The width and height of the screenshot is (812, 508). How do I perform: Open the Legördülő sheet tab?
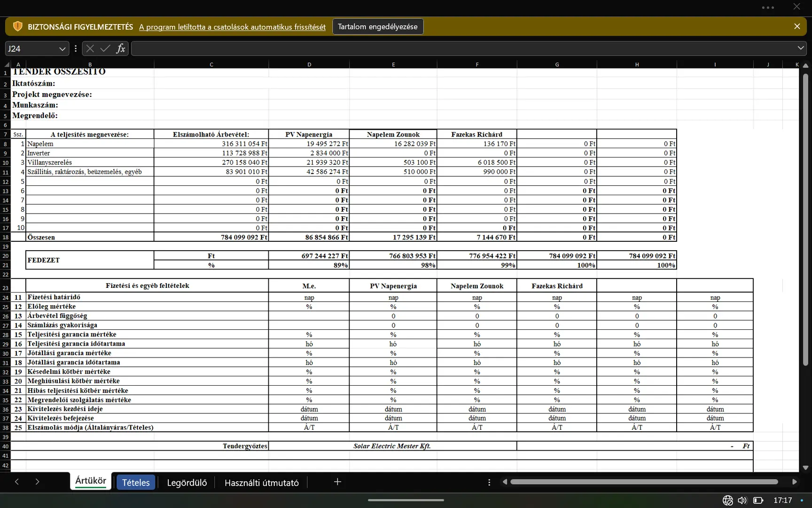click(187, 483)
